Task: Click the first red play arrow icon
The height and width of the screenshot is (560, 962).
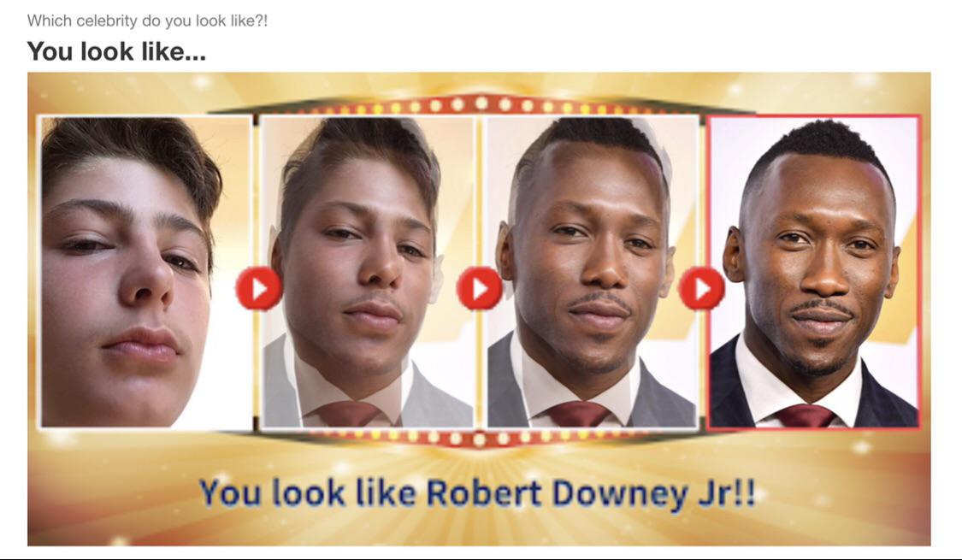Action: 259,287
